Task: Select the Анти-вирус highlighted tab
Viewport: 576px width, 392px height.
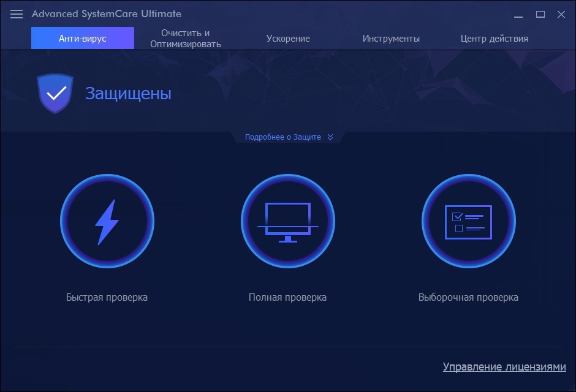Action: (82, 38)
